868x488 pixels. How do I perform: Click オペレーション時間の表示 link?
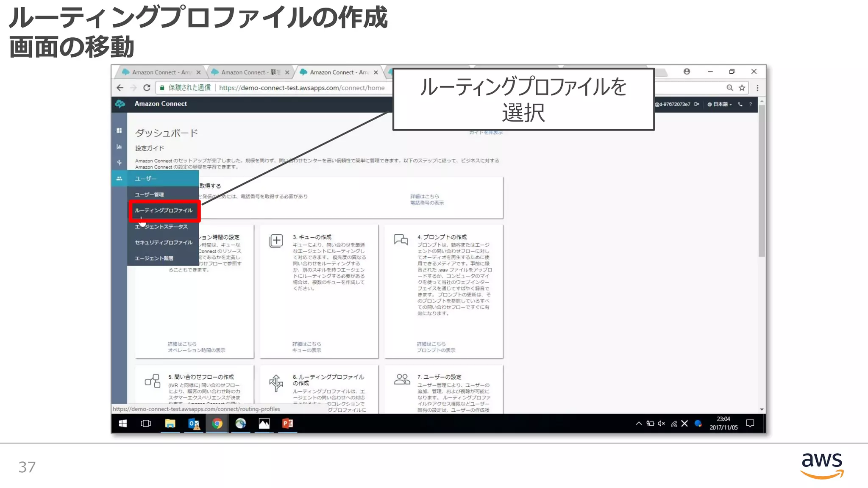[197, 350]
